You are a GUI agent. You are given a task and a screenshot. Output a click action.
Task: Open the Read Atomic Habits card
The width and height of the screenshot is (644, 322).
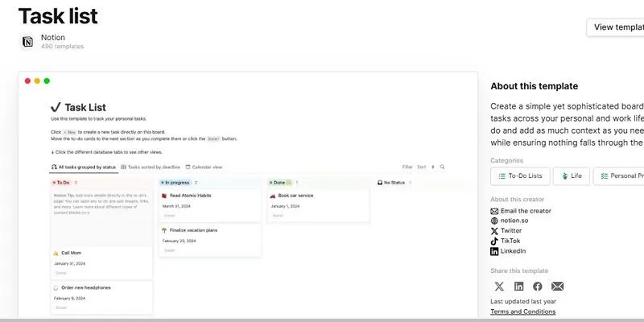click(x=210, y=205)
